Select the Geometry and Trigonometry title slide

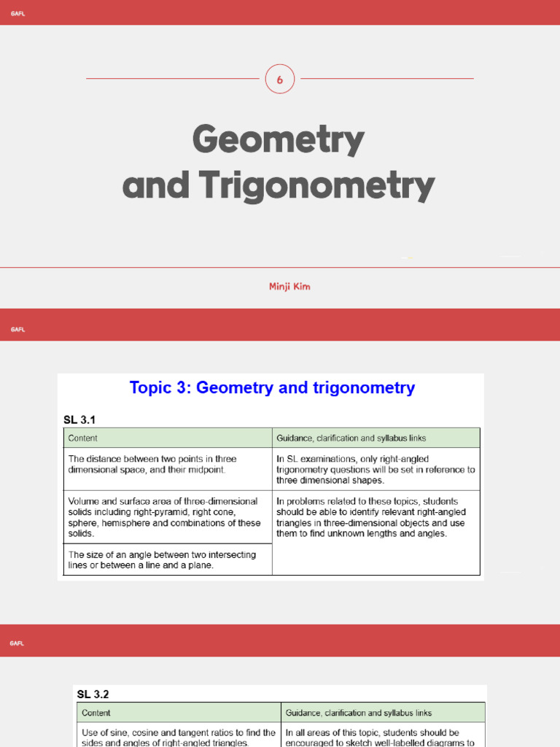[x=280, y=154]
